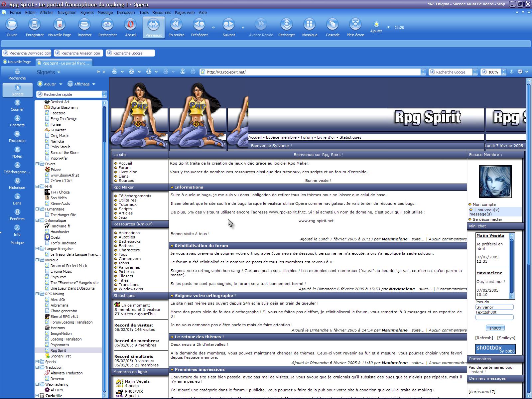The image size is (532, 399).
Task: Open the Signets menu
Action: pos(87,12)
